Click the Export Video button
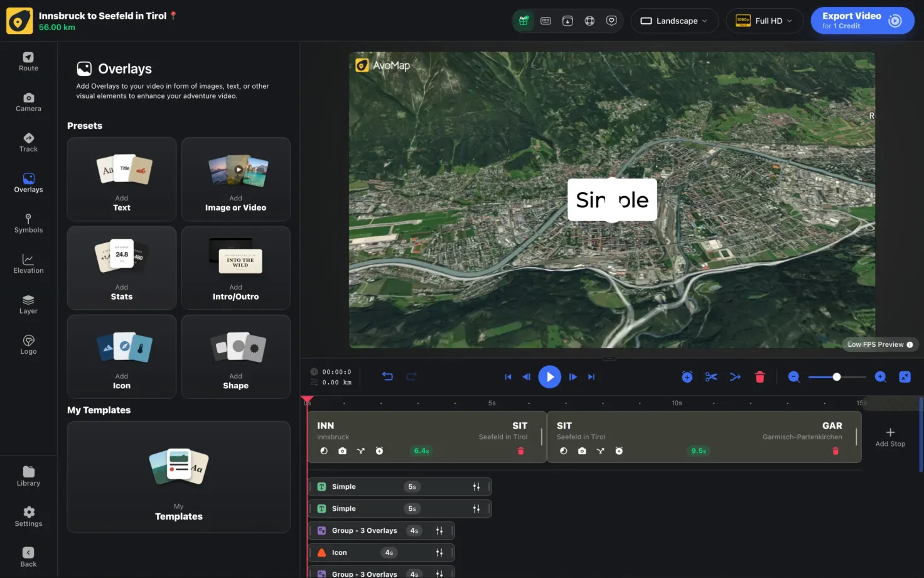Viewport: 924px width, 578px height. [862, 21]
